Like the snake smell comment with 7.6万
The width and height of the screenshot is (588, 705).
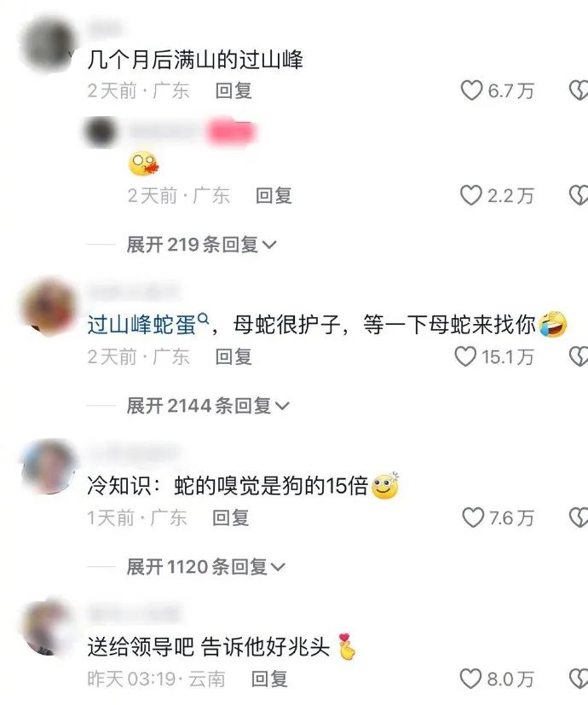pyautogui.click(x=473, y=517)
